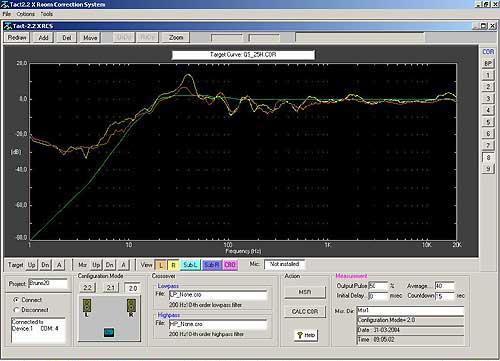Screen dimensions: 500x361
Task: Click the 'Connected to Device:1' status box
Action: coord(38,330)
